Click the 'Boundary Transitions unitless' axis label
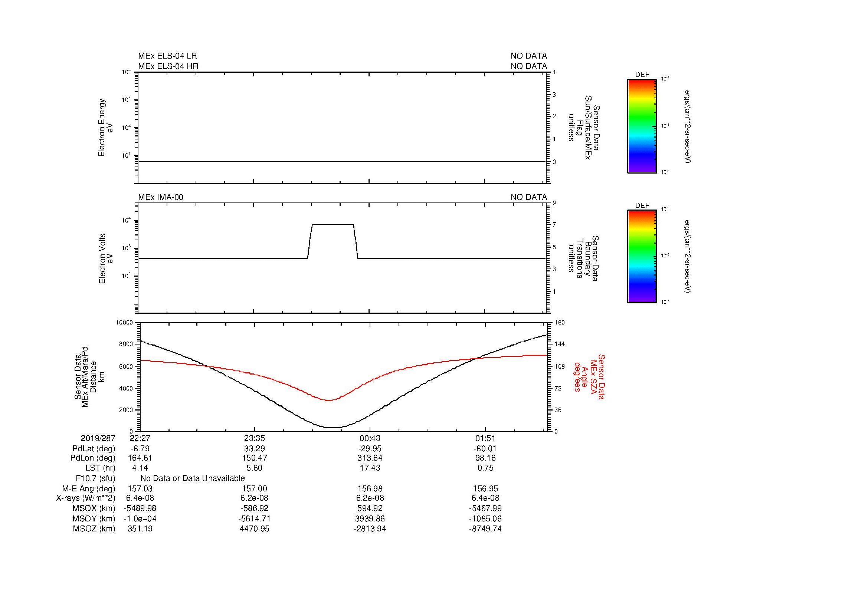 pos(584,258)
